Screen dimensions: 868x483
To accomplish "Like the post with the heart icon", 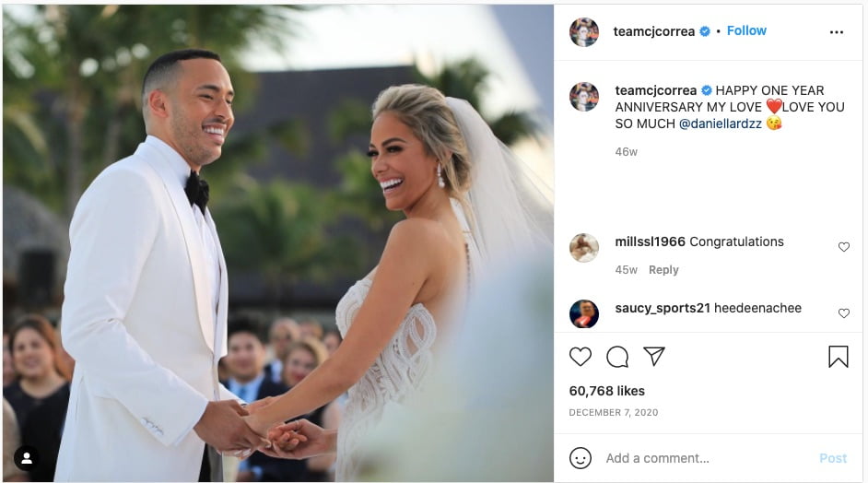I will (x=581, y=357).
